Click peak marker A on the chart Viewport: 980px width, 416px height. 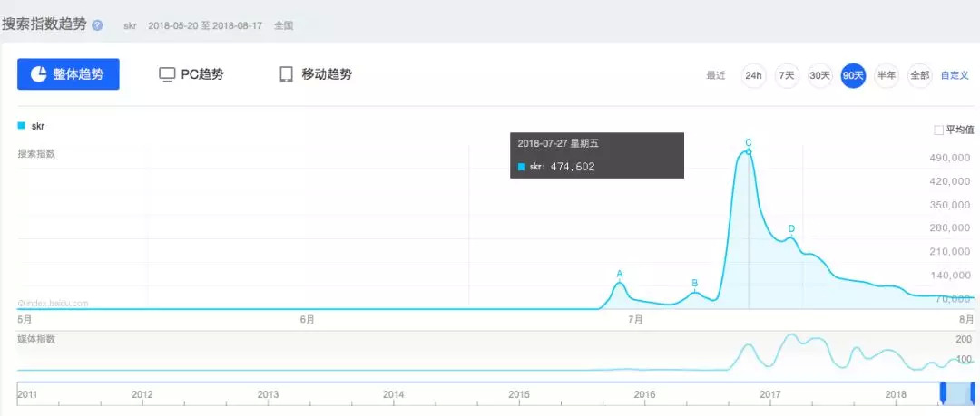[x=620, y=274]
